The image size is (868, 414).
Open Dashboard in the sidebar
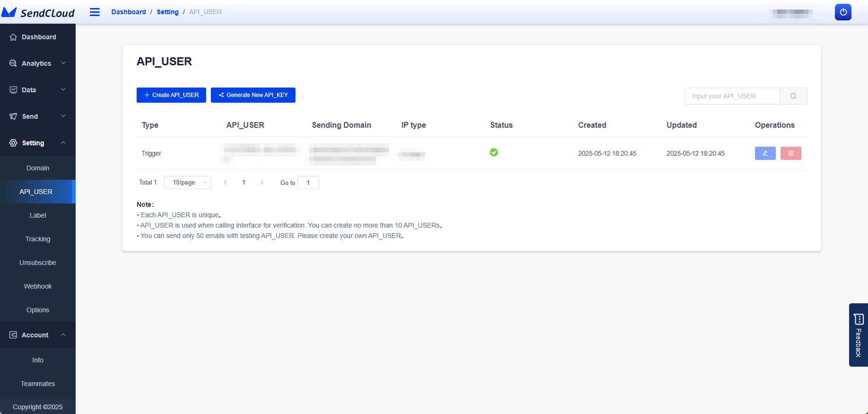click(38, 37)
